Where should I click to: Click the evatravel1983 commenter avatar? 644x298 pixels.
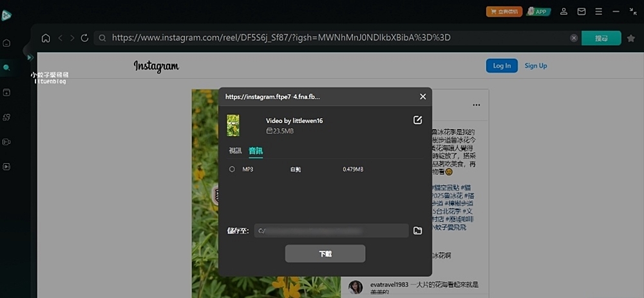click(355, 287)
